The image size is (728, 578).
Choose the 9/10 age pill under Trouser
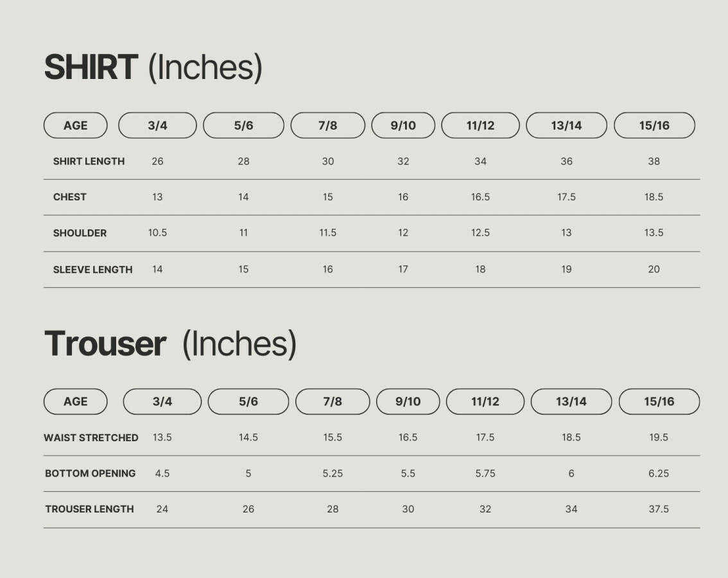(x=408, y=401)
